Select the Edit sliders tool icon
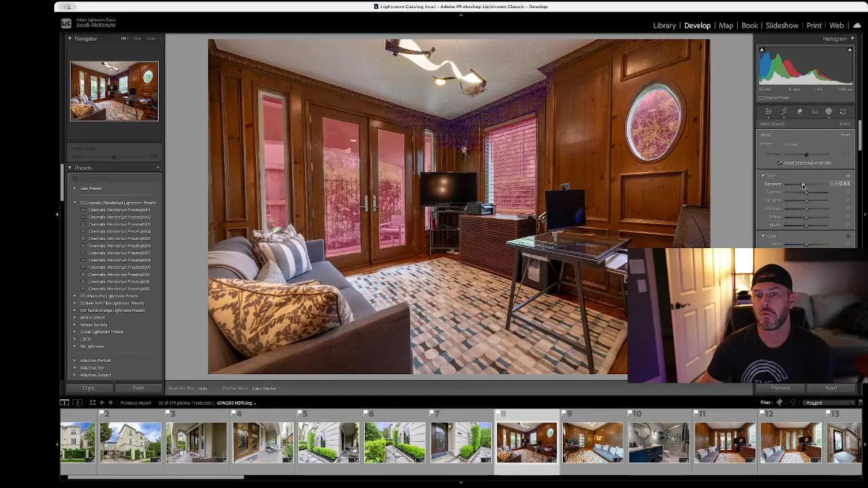868x488 pixels. tap(768, 112)
